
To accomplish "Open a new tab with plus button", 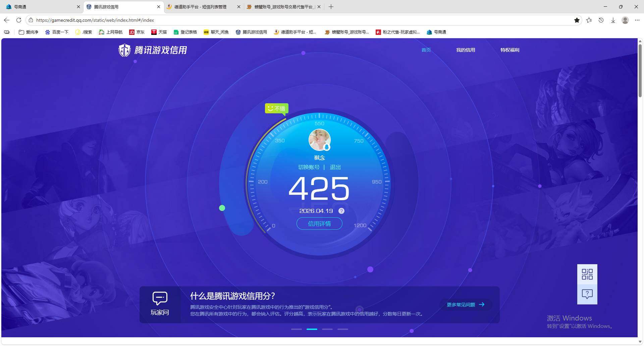I will point(331,7).
